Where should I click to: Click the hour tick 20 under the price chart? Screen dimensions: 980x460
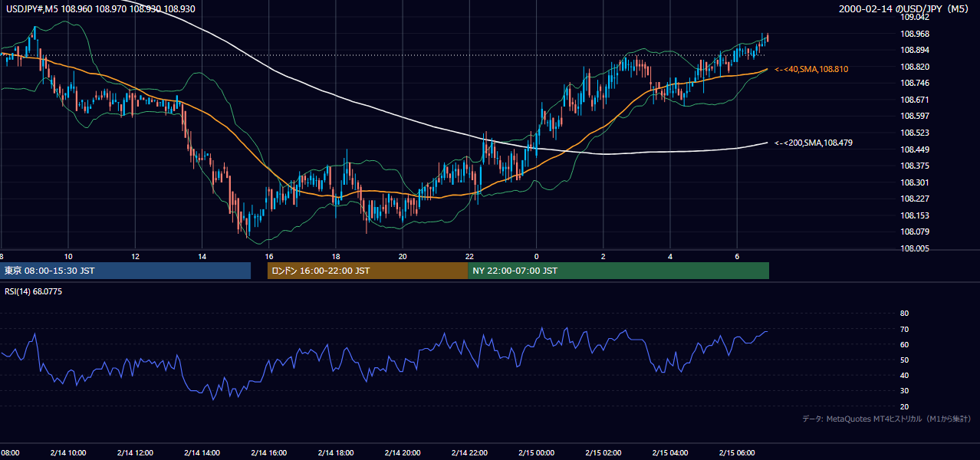[x=403, y=256]
